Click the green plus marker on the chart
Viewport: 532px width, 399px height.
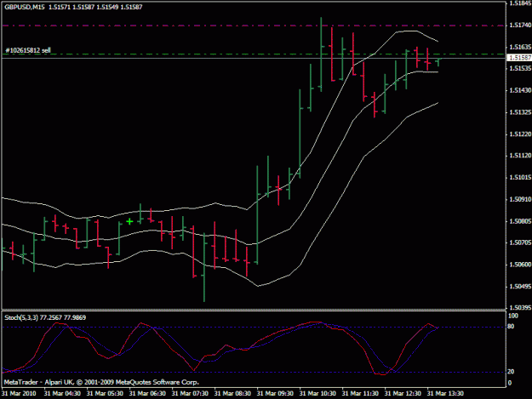pyautogui.click(x=129, y=222)
